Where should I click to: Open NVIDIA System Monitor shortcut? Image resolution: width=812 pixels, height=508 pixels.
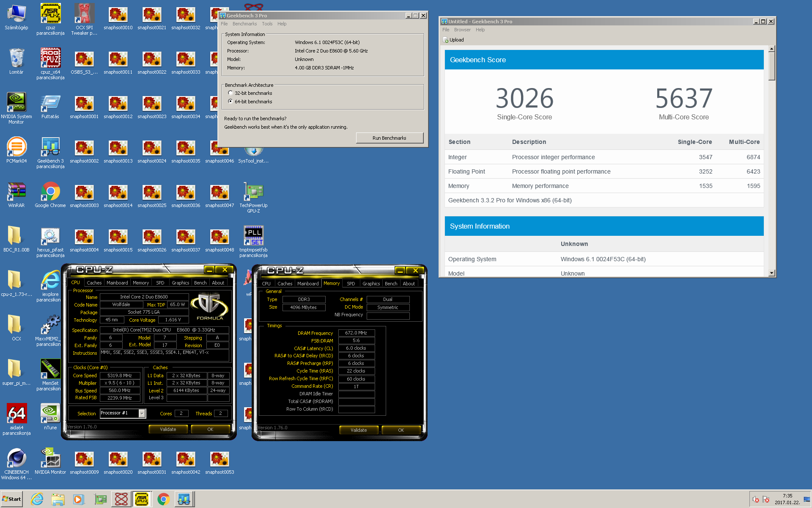[16, 108]
